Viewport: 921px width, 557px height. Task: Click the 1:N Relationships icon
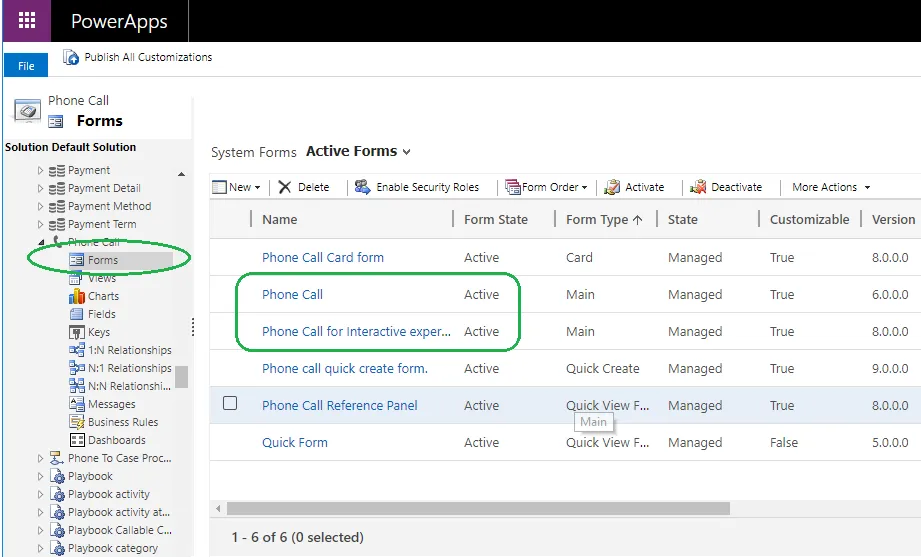(x=76, y=350)
